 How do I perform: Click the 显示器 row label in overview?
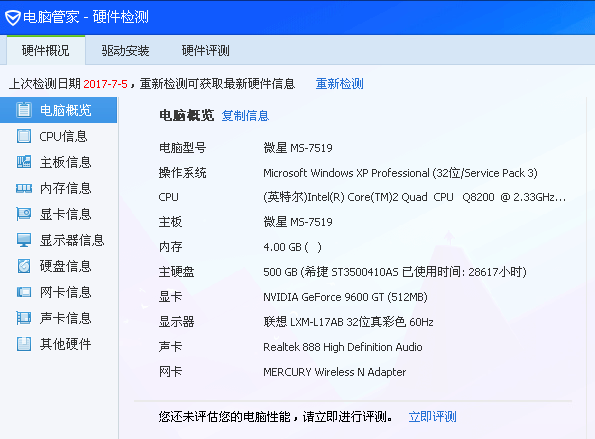point(176,322)
